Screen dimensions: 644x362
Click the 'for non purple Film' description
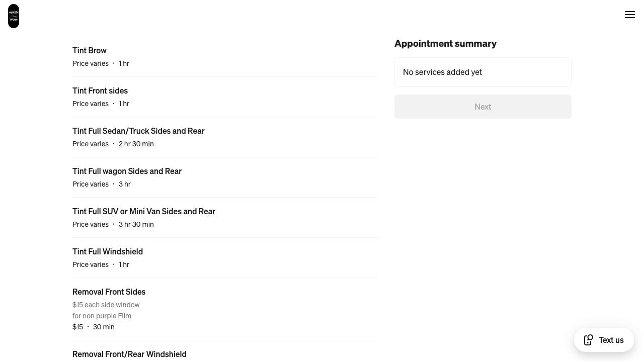click(102, 316)
